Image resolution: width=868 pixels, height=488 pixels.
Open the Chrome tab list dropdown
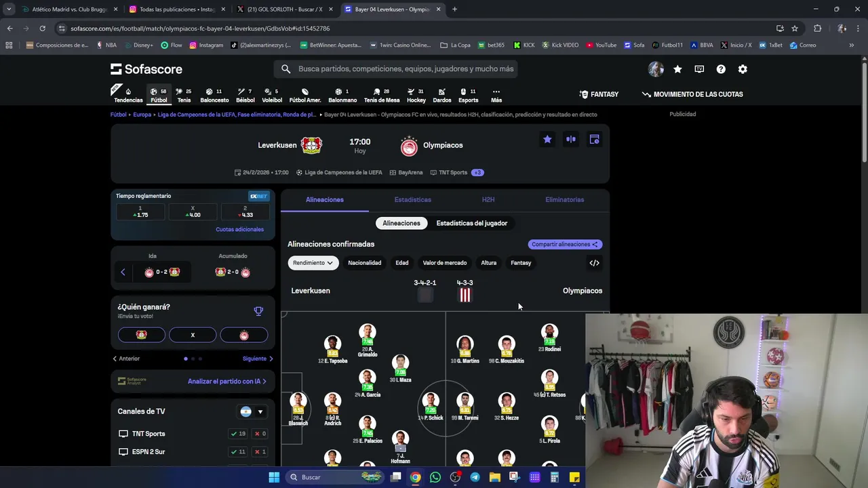[x=9, y=9]
